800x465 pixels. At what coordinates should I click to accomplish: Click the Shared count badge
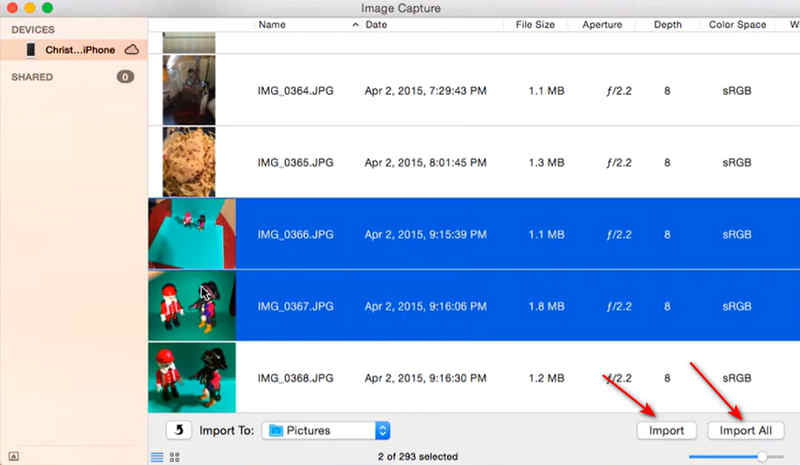pos(125,77)
